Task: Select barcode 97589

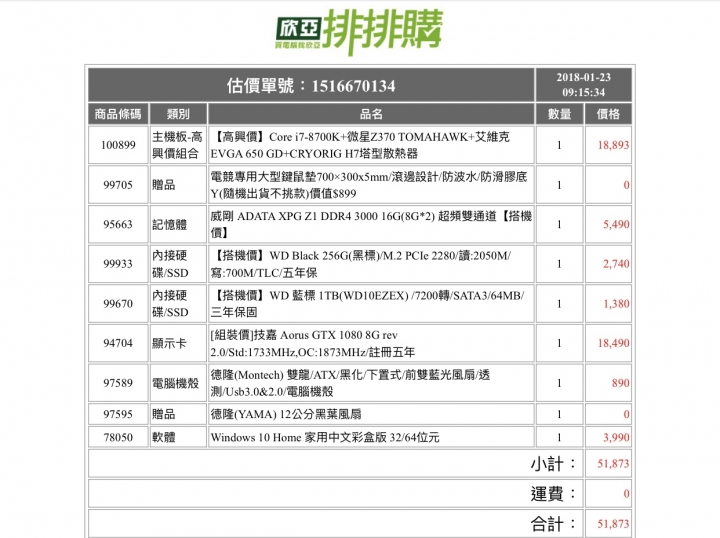Action: pos(118,383)
